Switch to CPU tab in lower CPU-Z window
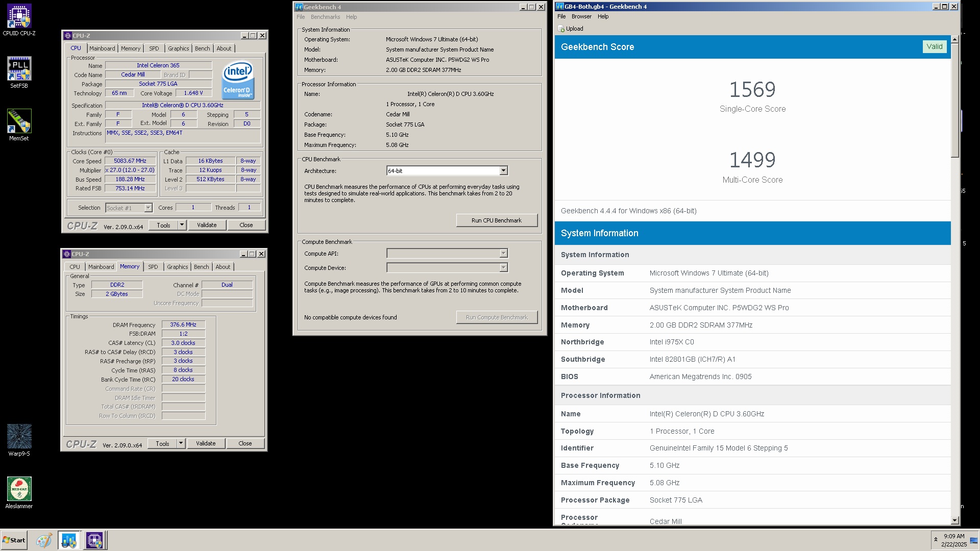This screenshot has width=980, height=551. click(x=75, y=267)
